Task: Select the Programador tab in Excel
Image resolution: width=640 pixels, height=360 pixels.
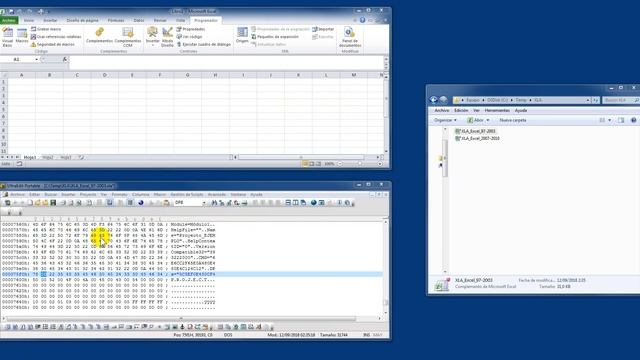Action: (206, 20)
